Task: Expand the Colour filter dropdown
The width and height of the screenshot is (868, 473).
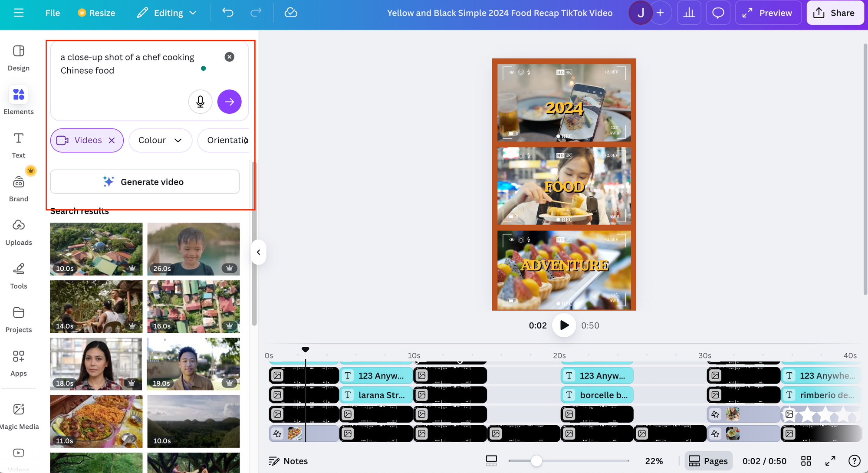Action: [160, 141]
